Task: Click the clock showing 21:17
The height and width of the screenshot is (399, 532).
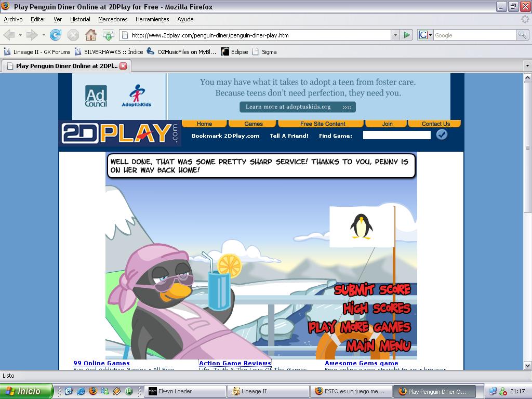Action: pyautogui.click(x=517, y=391)
